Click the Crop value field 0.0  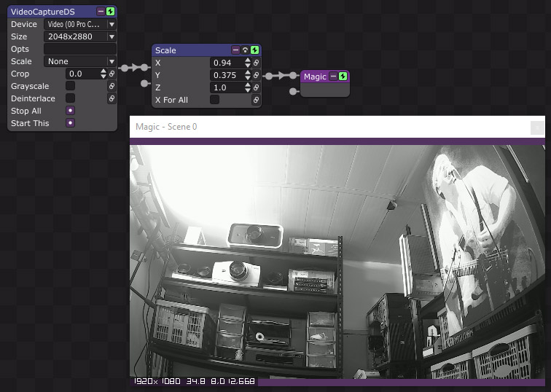[82, 74]
